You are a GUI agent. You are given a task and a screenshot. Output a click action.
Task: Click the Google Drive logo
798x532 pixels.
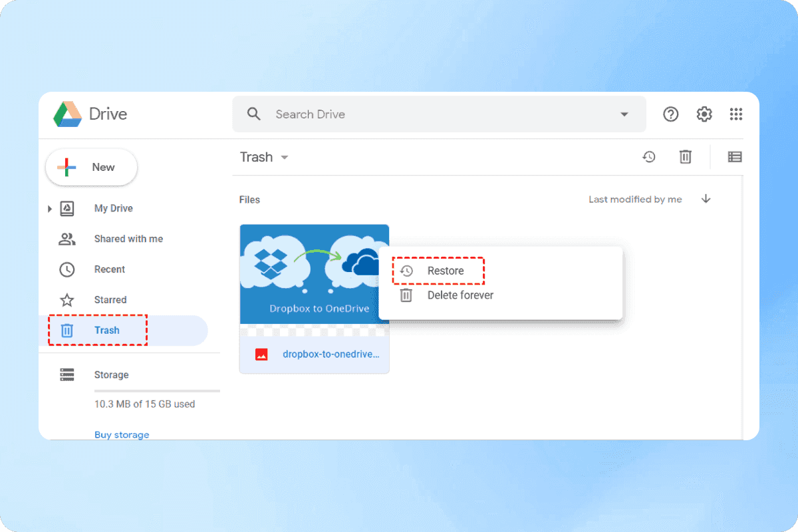(x=67, y=114)
